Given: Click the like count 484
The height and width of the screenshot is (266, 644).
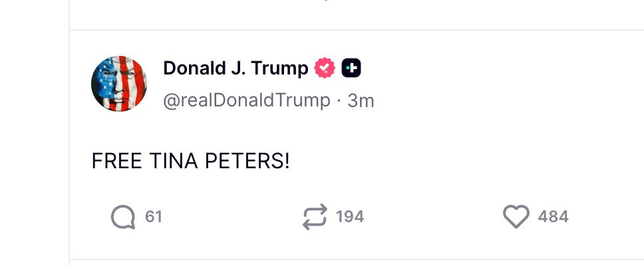Looking at the screenshot, I should pyautogui.click(x=553, y=217).
